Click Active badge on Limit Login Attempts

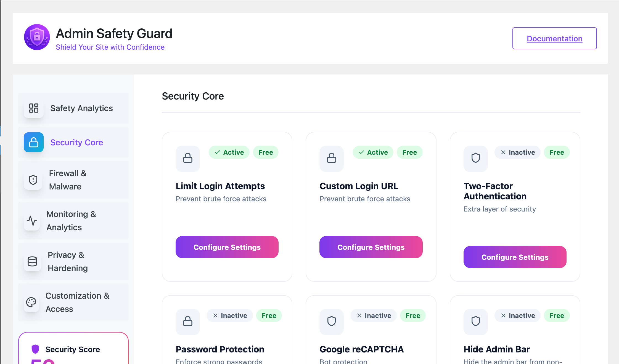coord(229,152)
